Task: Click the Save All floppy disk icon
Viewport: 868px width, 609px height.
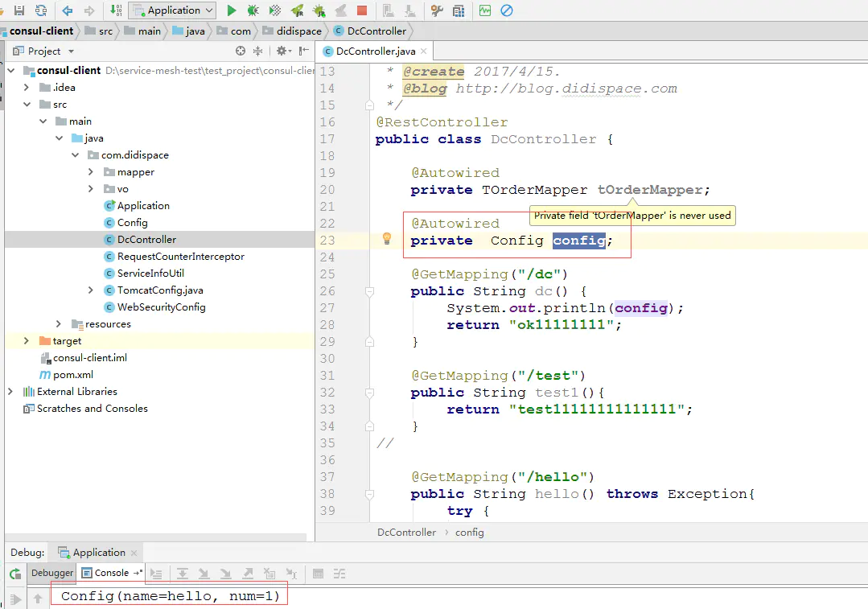Action: click(20, 10)
